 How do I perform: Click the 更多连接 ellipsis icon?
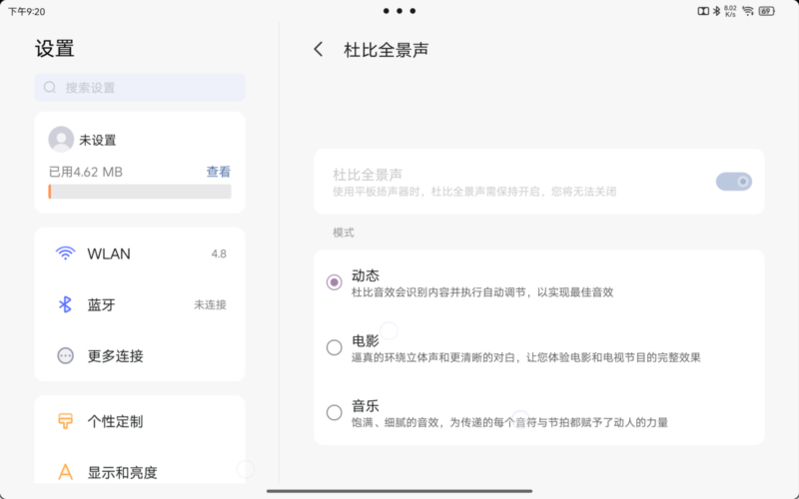point(65,356)
